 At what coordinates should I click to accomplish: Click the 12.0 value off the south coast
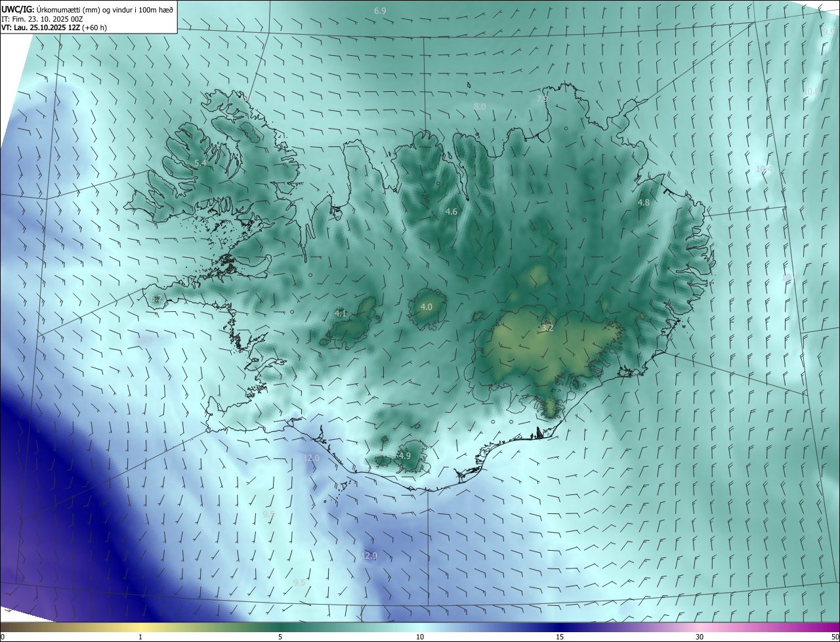point(311,458)
